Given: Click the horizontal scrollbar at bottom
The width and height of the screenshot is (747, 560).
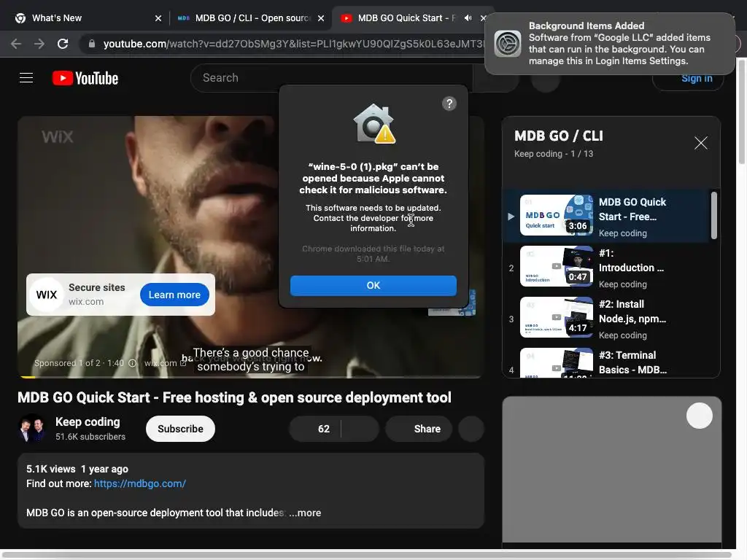Looking at the screenshot, I should tap(367, 555).
